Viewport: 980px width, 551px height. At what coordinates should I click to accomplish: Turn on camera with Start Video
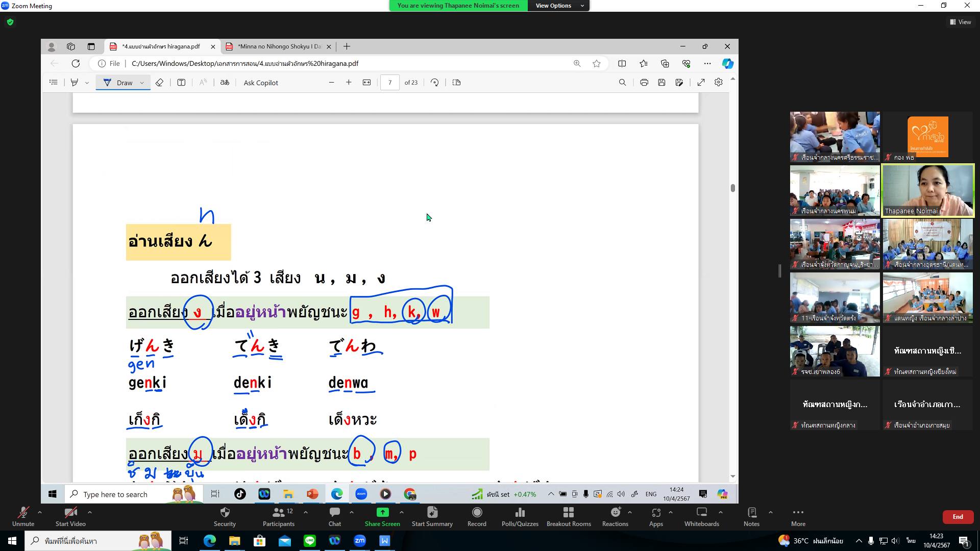[70, 516]
